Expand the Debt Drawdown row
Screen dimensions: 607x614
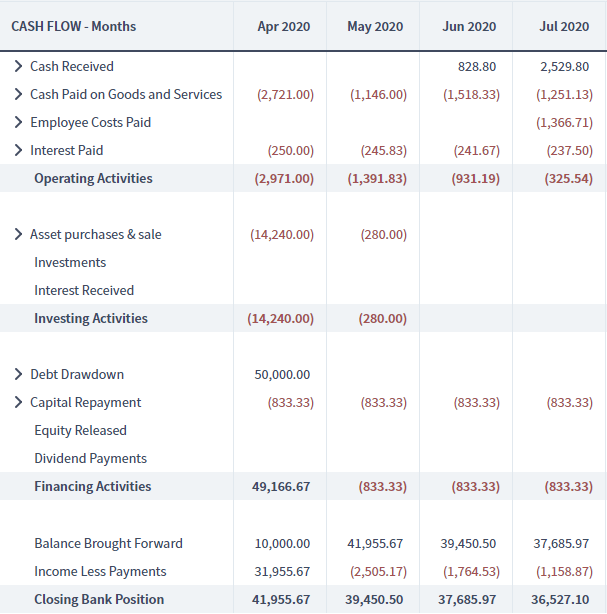pyautogui.click(x=19, y=374)
